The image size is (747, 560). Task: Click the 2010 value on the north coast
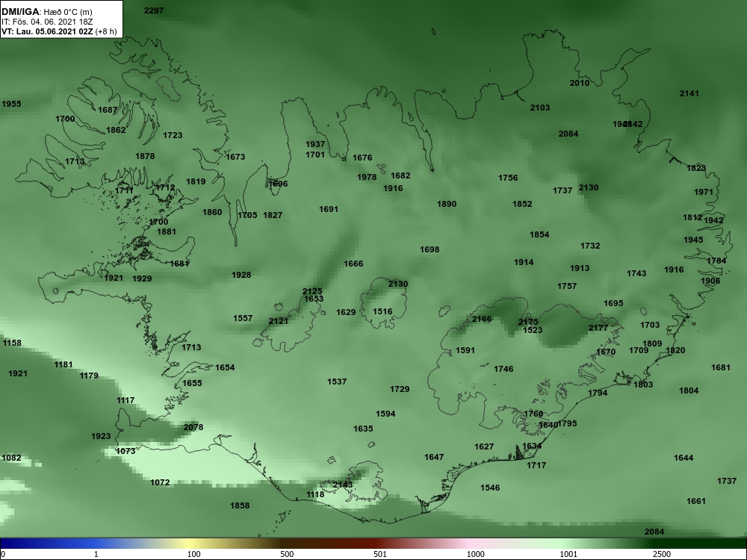point(580,83)
